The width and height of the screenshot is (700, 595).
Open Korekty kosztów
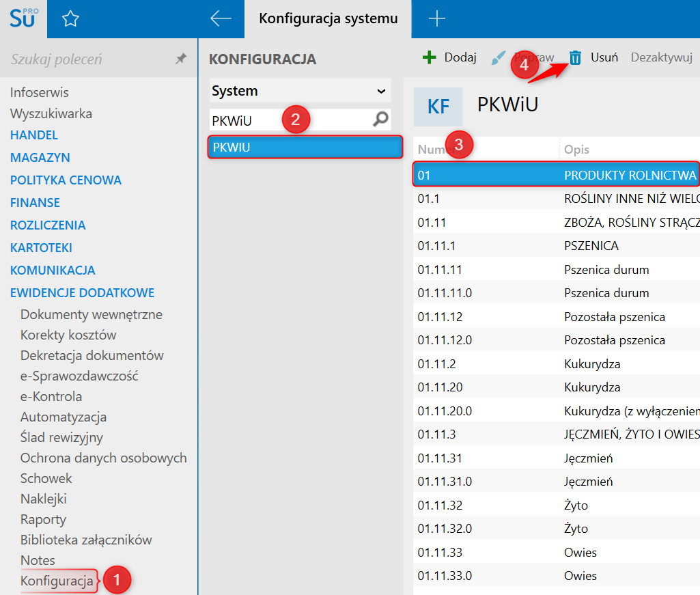click(68, 335)
